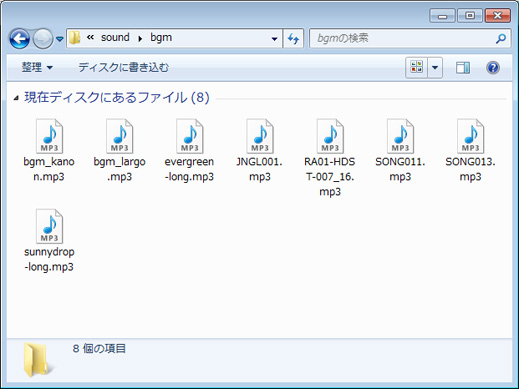This screenshot has height=389, width=519.
Task: Collapse the 現在ディスクにあるファイル group triangle
Action: [x=16, y=98]
